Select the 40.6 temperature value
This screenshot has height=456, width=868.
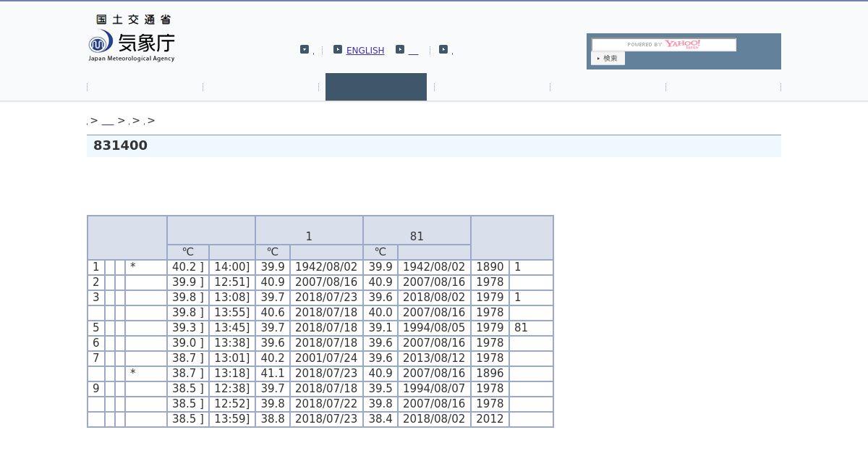coord(273,313)
